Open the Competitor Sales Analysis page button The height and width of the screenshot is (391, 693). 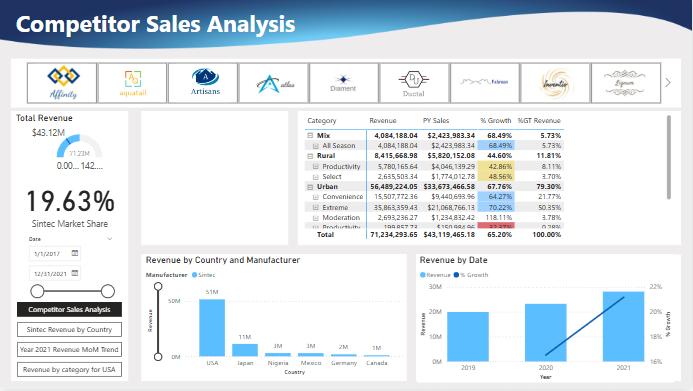click(x=69, y=310)
